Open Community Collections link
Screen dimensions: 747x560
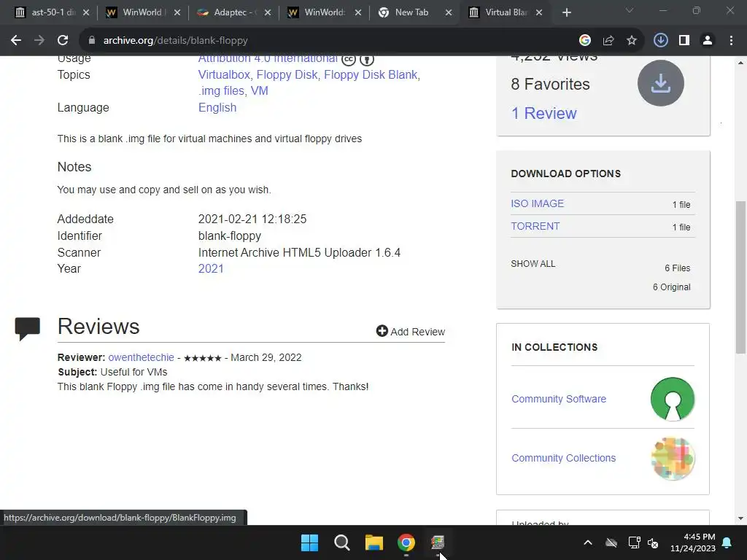[564, 458]
